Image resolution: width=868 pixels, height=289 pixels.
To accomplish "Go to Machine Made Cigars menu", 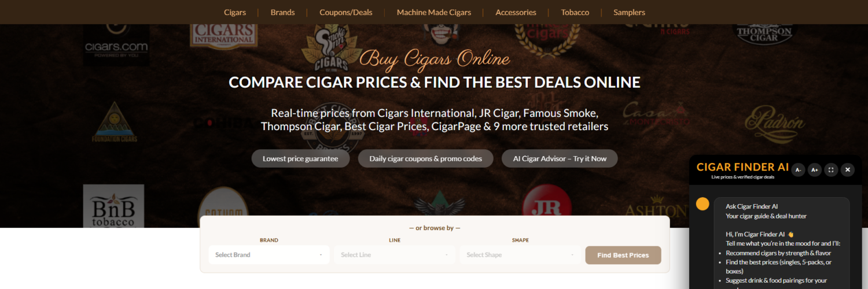I will point(434,12).
